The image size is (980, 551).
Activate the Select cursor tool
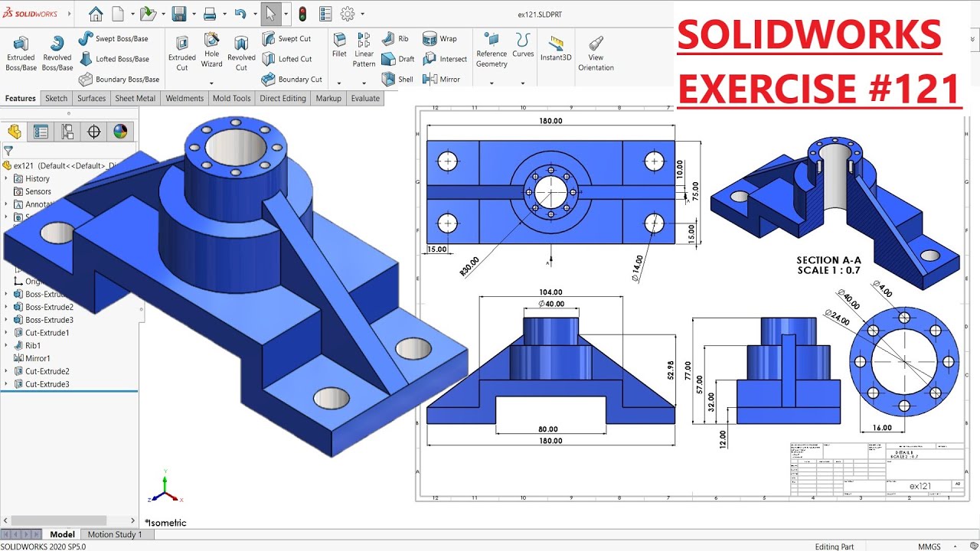271,14
